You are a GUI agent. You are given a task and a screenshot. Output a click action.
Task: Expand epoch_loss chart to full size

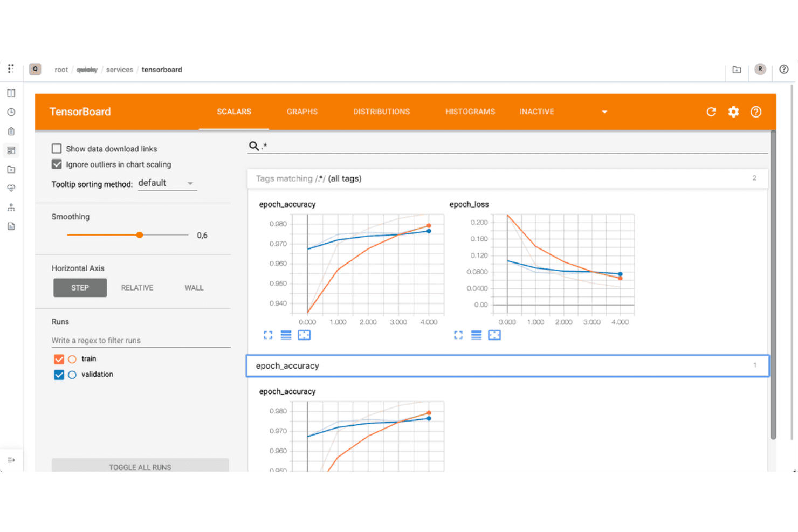click(458, 335)
